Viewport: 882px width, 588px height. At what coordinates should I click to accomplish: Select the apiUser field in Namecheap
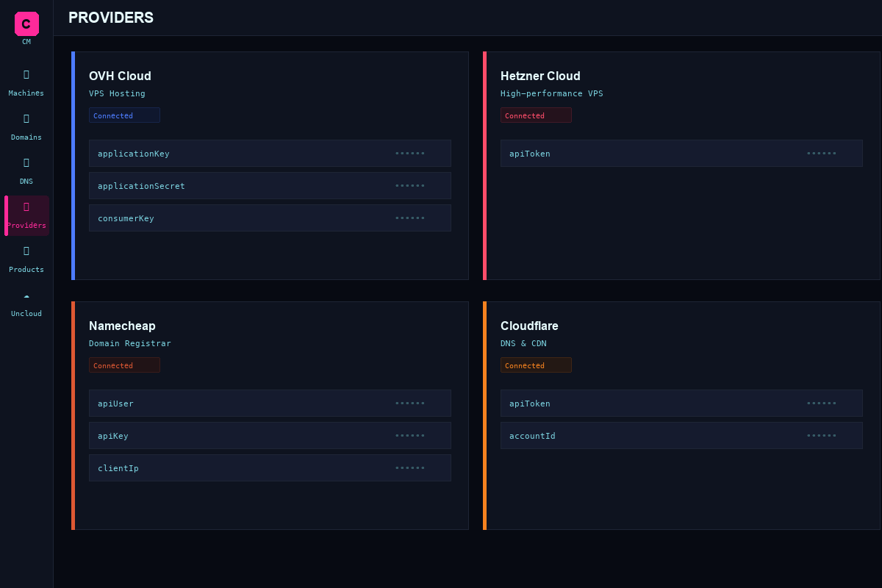tap(270, 404)
